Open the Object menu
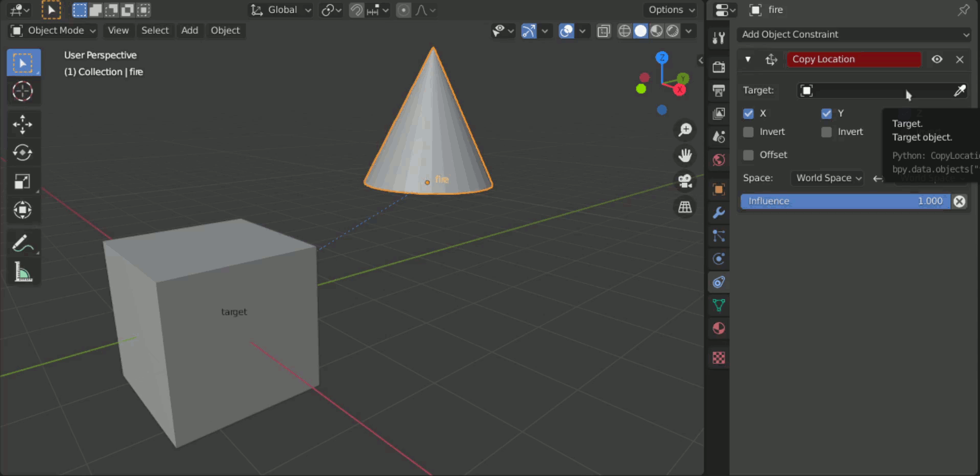This screenshot has height=476, width=980. pyautogui.click(x=225, y=30)
